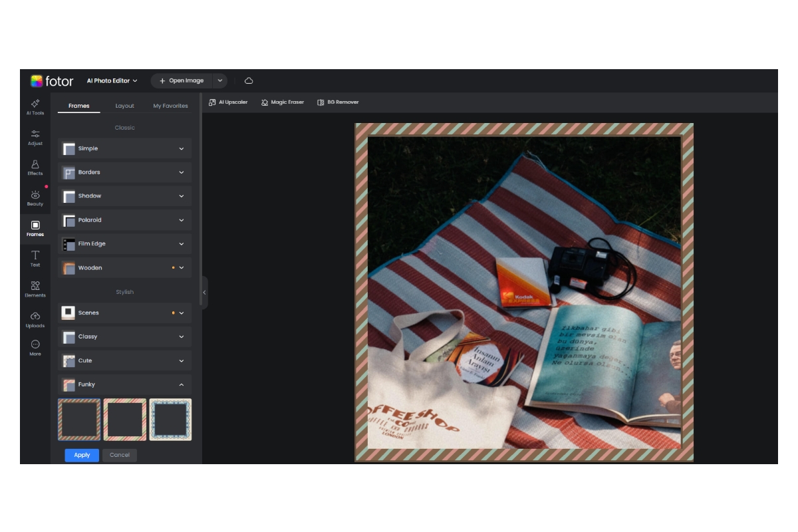Open the Effects panel
The width and height of the screenshot is (798, 532).
[35, 168]
